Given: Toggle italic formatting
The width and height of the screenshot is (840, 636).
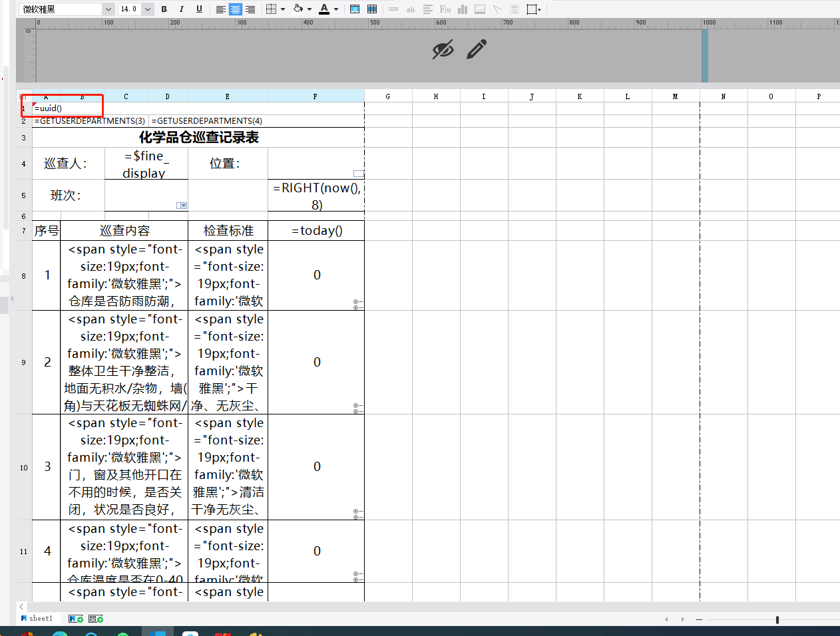Looking at the screenshot, I should 181,9.
